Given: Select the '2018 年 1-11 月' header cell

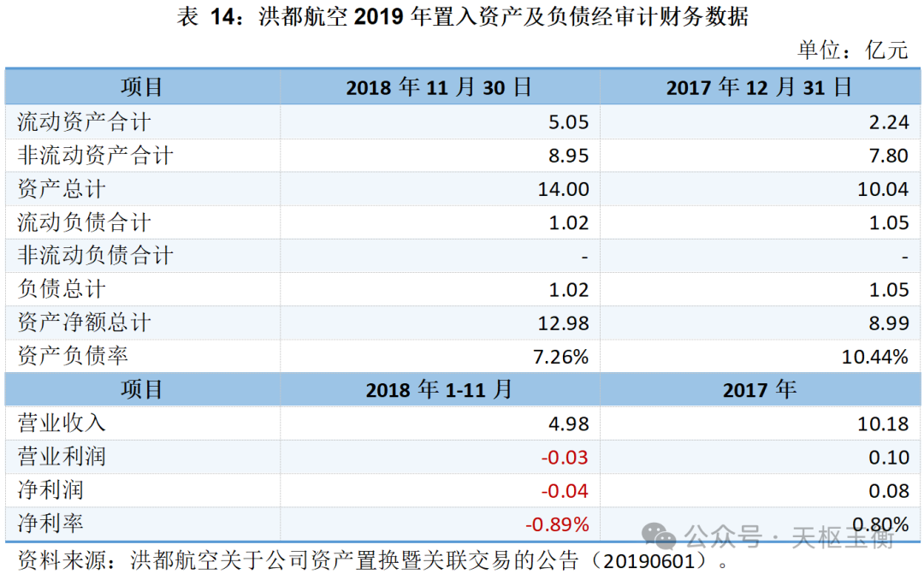Looking at the screenshot, I should click(x=440, y=390).
